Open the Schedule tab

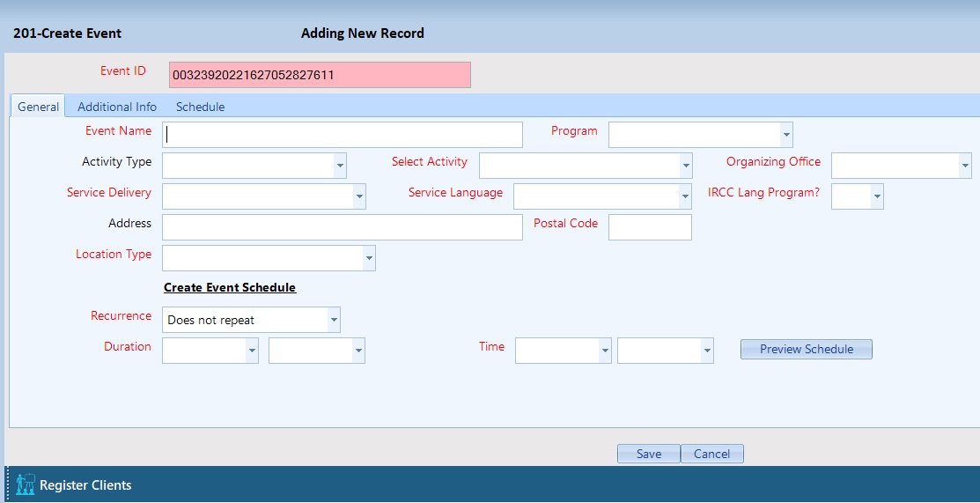[200, 107]
